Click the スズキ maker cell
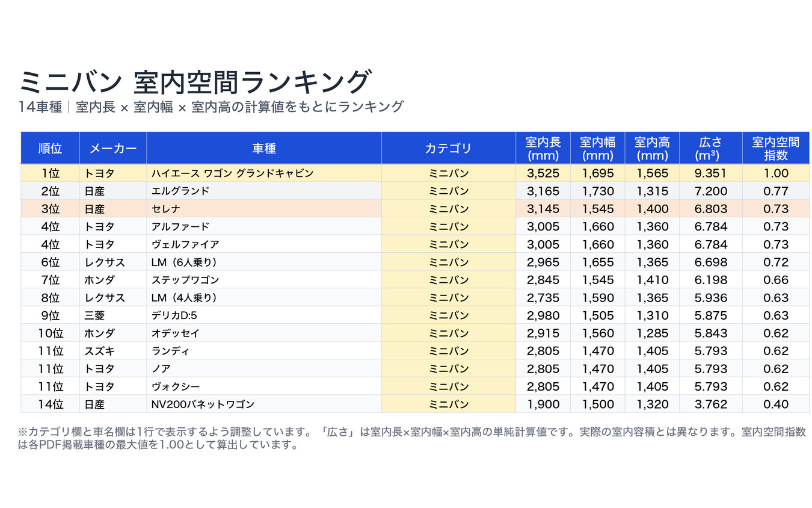 click(113, 351)
